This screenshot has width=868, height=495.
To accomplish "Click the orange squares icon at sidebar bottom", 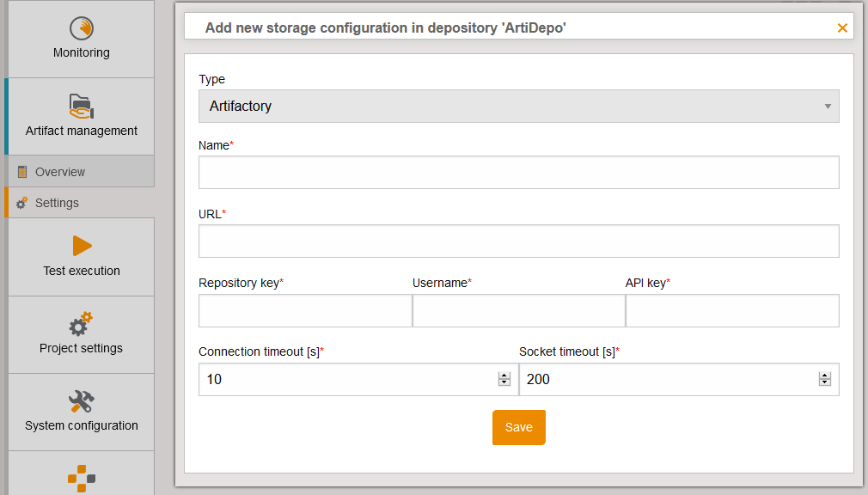I will point(82,479).
